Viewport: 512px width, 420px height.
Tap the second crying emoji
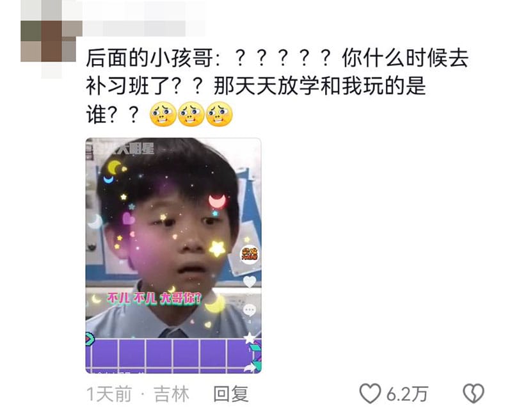[x=191, y=115]
